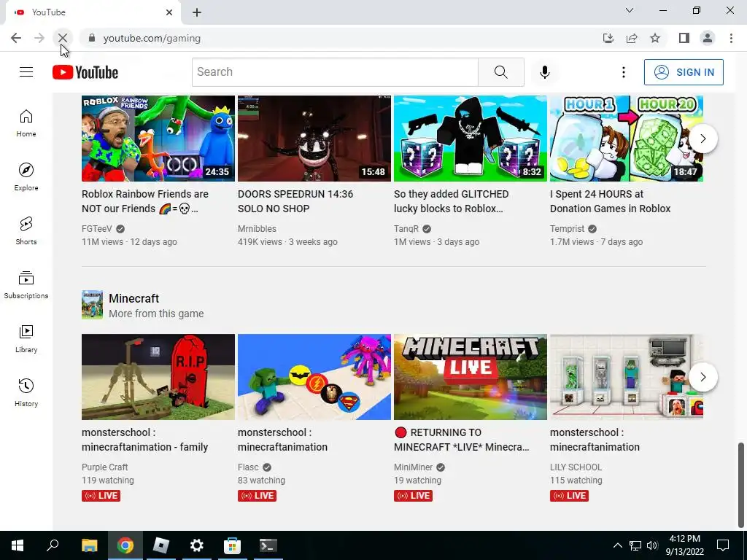747x560 pixels.
Task: Stop loading the page in Chrome
Action: point(63,38)
